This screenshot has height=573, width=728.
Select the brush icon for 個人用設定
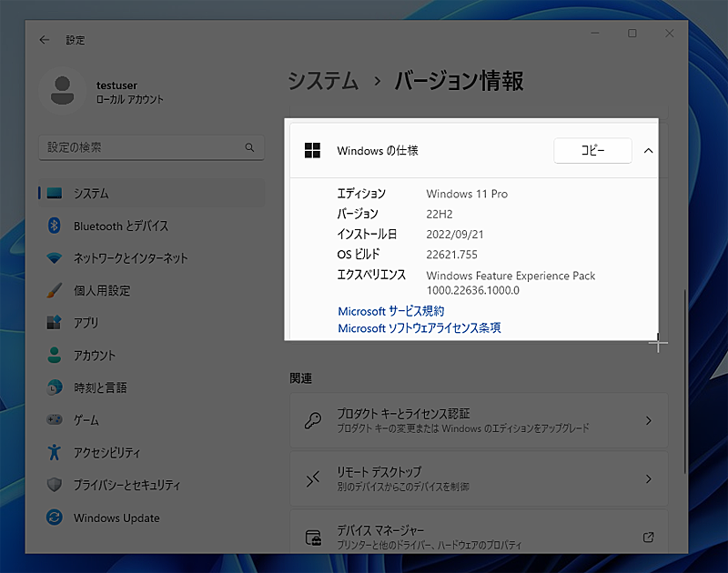(56, 290)
